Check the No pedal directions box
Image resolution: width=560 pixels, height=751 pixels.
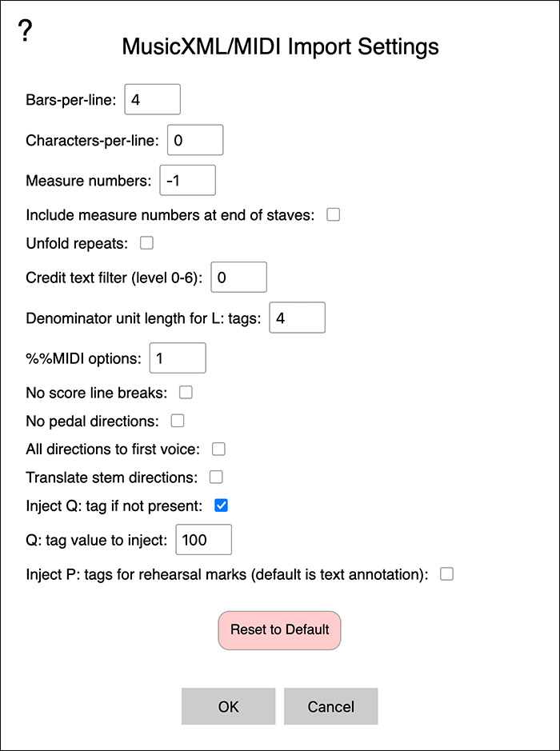178,421
